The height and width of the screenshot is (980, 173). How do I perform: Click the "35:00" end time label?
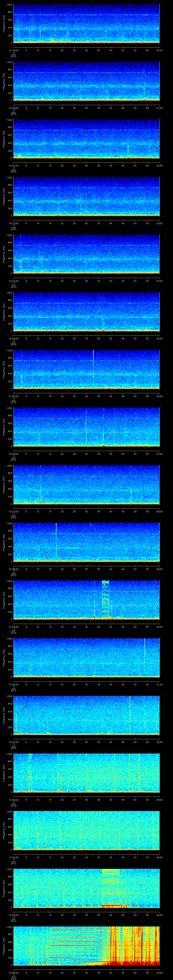pos(160,915)
